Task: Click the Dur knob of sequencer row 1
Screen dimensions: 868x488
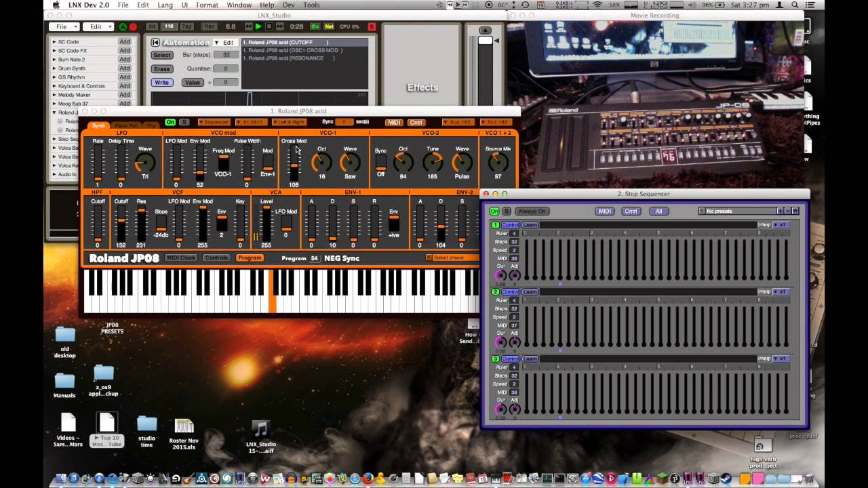Action: (x=501, y=275)
